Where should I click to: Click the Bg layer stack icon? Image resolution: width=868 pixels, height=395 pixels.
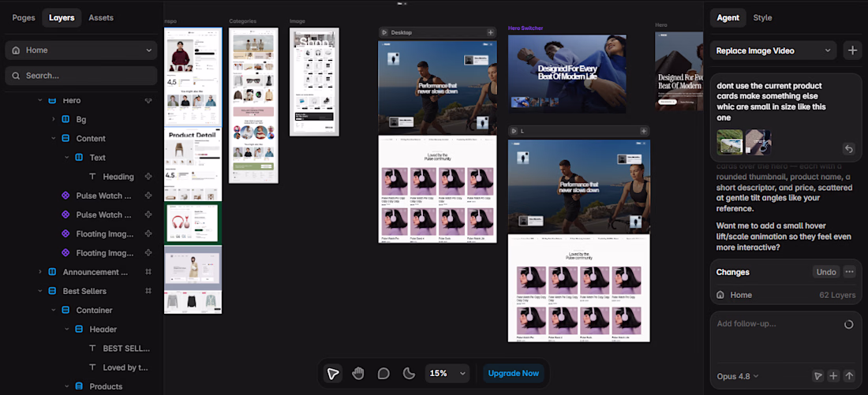tap(65, 120)
